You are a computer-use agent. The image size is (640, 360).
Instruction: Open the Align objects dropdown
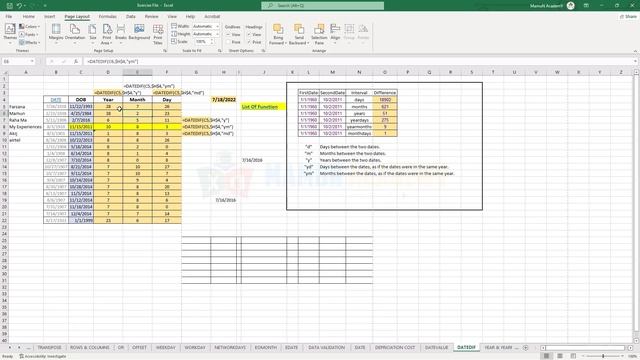click(x=336, y=33)
